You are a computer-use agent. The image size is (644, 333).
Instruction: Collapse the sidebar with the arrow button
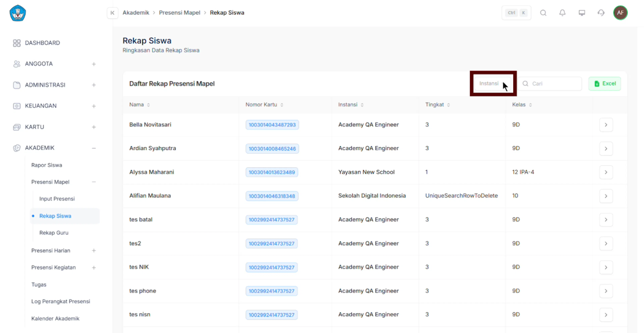pos(113,13)
